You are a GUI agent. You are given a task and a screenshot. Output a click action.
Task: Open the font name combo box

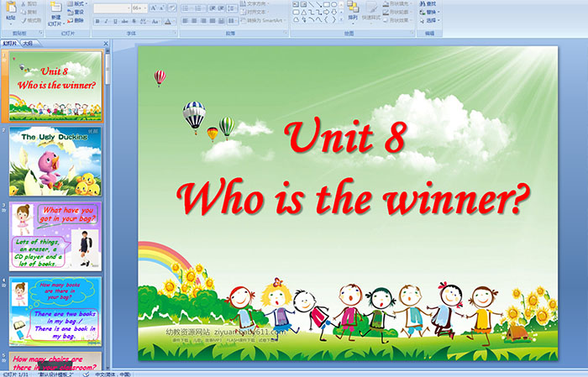[112, 8]
